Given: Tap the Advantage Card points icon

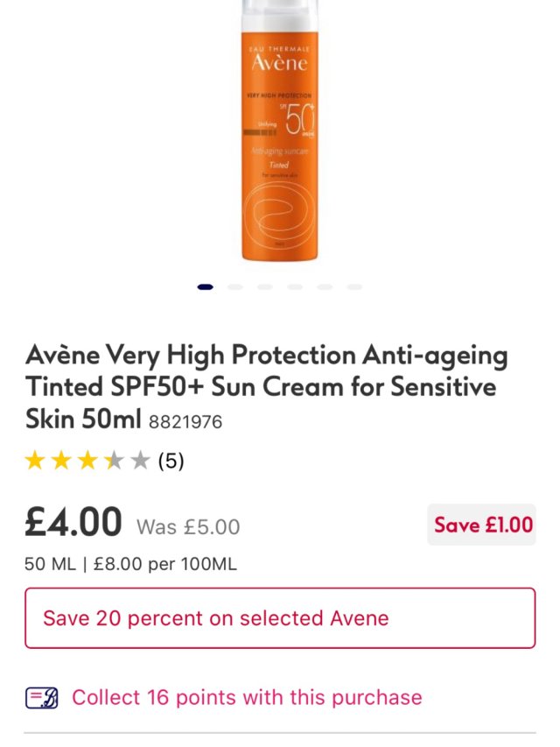Looking at the screenshot, I should (x=42, y=698).
